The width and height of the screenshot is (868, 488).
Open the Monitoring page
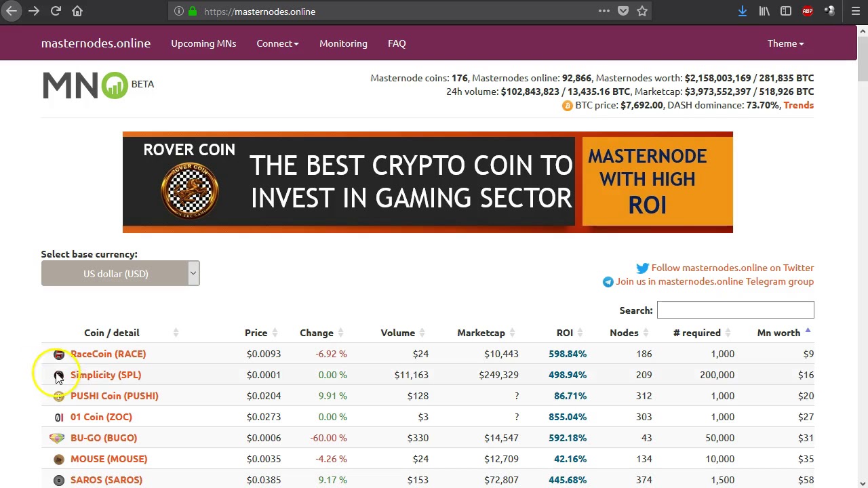tap(343, 43)
